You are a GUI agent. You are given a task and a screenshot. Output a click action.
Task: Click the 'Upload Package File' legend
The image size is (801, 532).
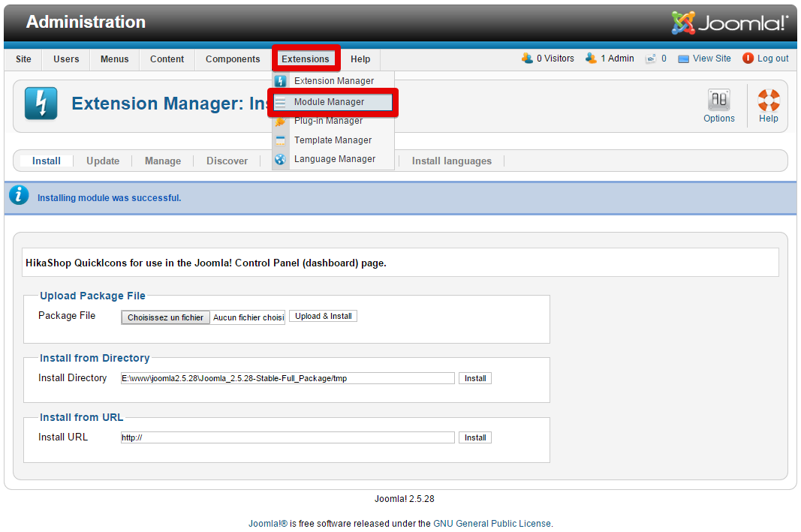(x=92, y=296)
